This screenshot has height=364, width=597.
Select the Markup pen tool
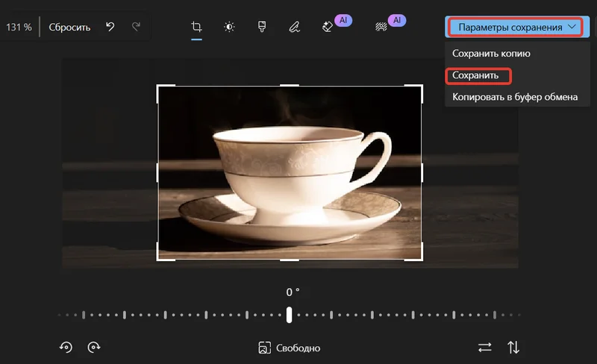tap(295, 28)
